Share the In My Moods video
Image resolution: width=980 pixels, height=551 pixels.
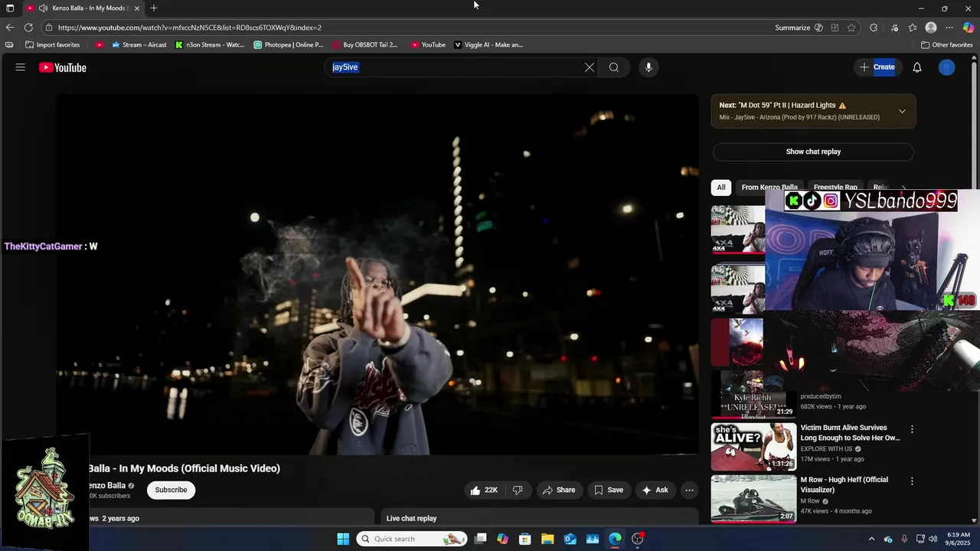[x=558, y=490]
